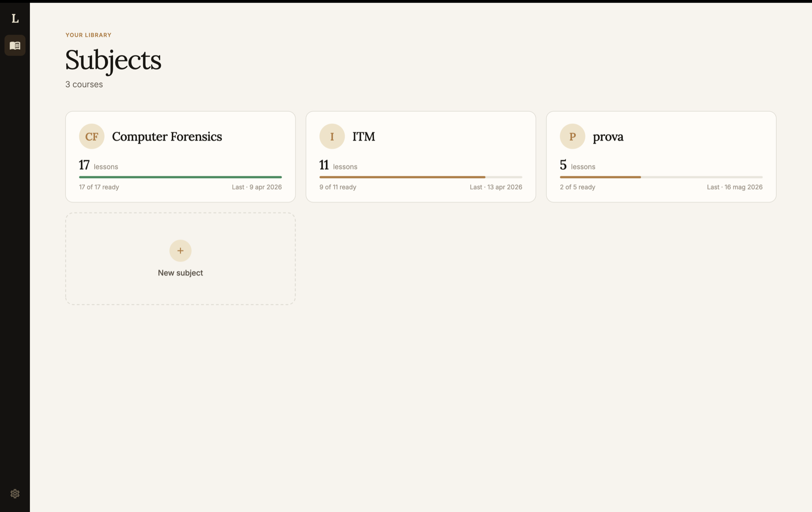Click the 17 lessons count
Viewport: 812px width, 512px height.
(98, 165)
